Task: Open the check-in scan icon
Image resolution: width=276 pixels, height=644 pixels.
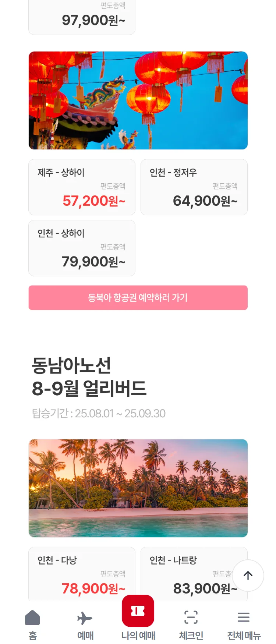Action: [191, 617]
